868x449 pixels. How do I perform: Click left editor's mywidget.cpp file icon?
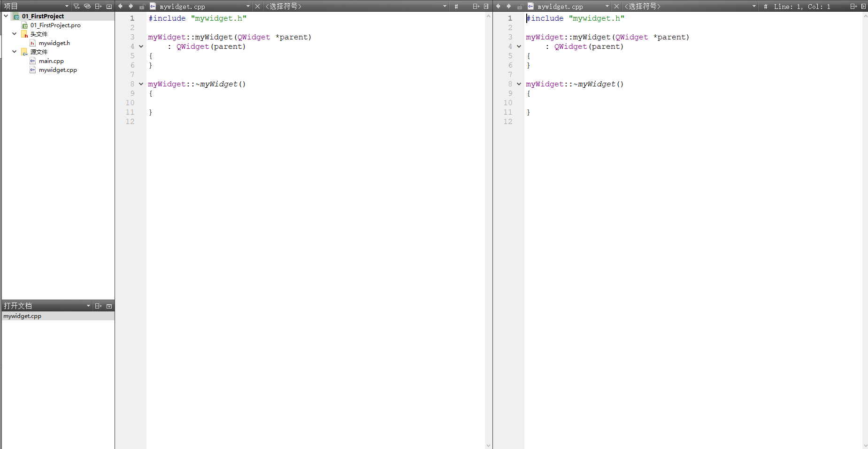point(153,6)
